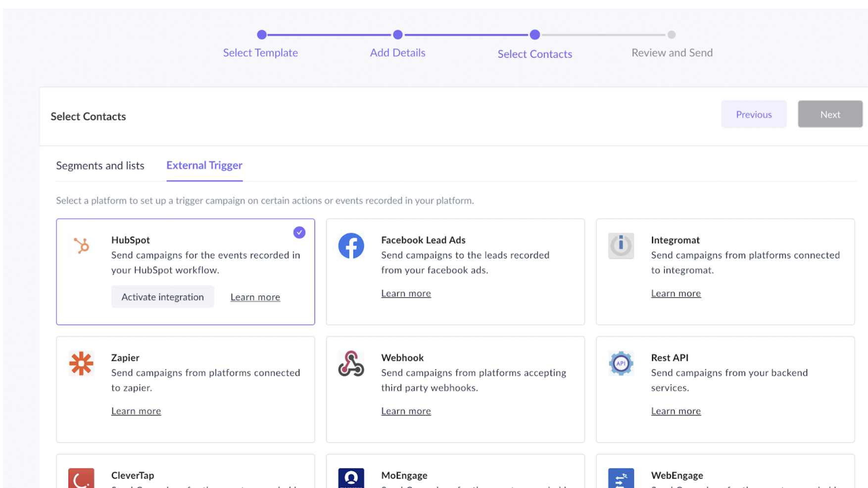Activate the HubSpot integration
This screenshot has width=868, height=488.
click(x=162, y=296)
